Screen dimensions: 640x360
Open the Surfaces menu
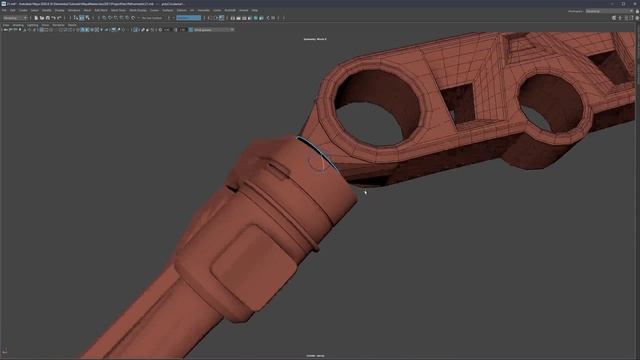168,10
